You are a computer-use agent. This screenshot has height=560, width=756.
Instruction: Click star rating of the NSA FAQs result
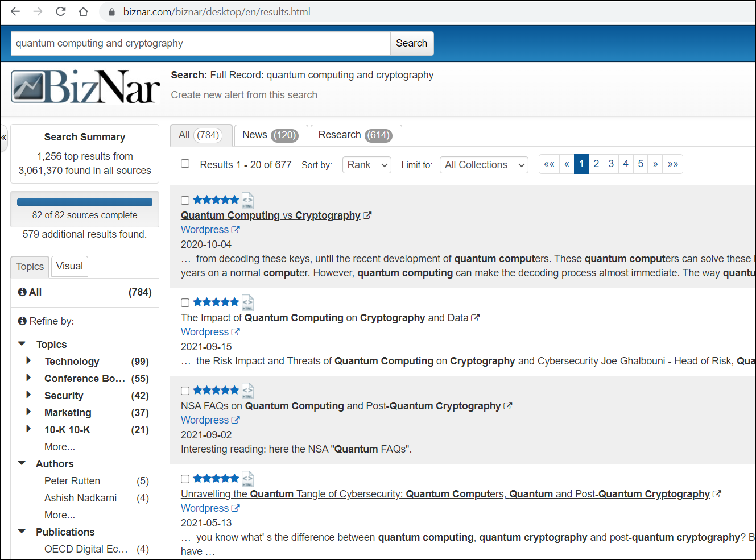216,390
